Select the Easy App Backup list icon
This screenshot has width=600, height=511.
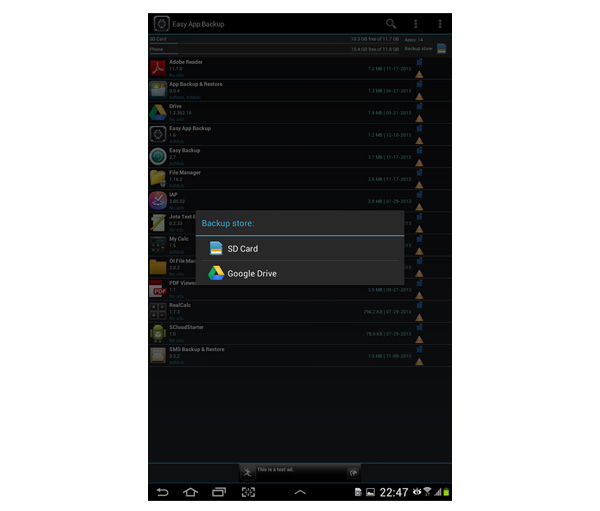point(158,134)
